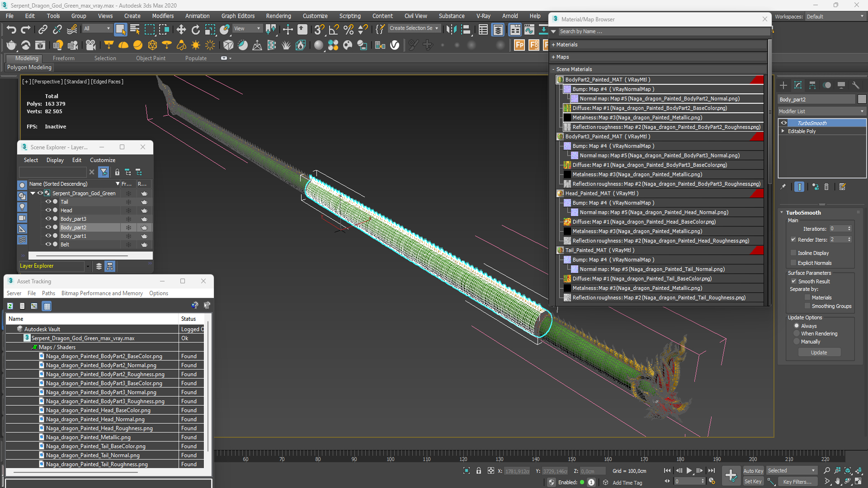
Task: Open the Hierarchy panel icon
Action: (x=812, y=85)
